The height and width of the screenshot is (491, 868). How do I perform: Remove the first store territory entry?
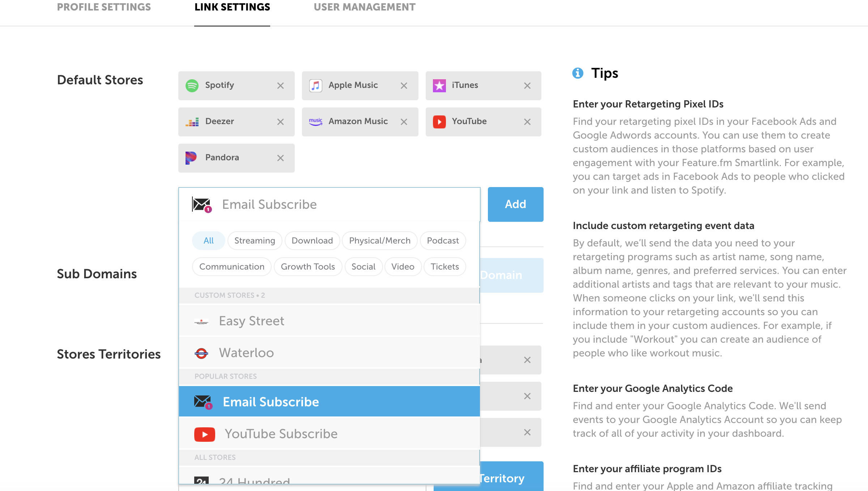click(527, 360)
